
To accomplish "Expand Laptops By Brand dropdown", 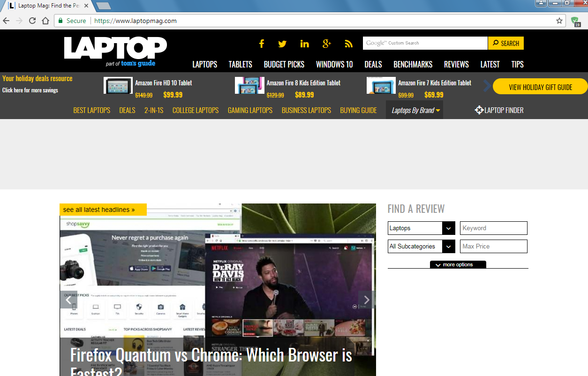I will click(415, 110).
